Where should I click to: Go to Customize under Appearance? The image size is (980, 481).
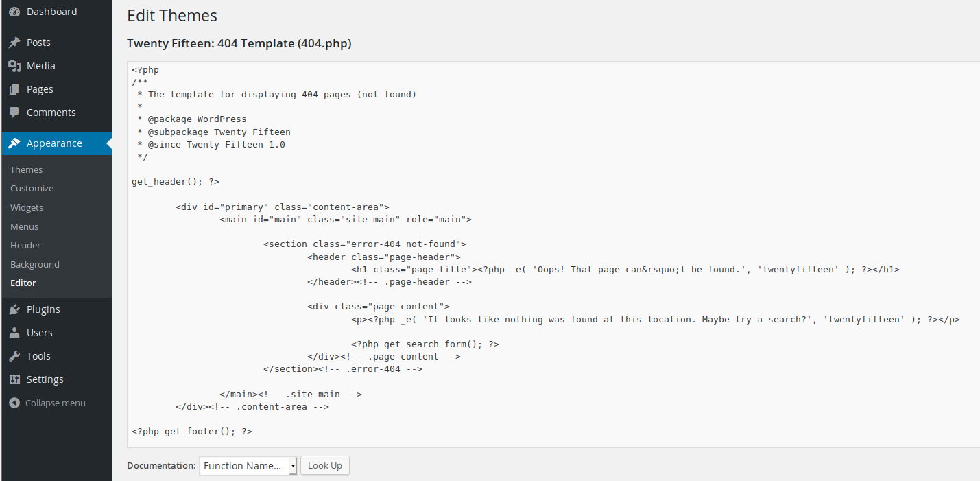pos(32,188)
